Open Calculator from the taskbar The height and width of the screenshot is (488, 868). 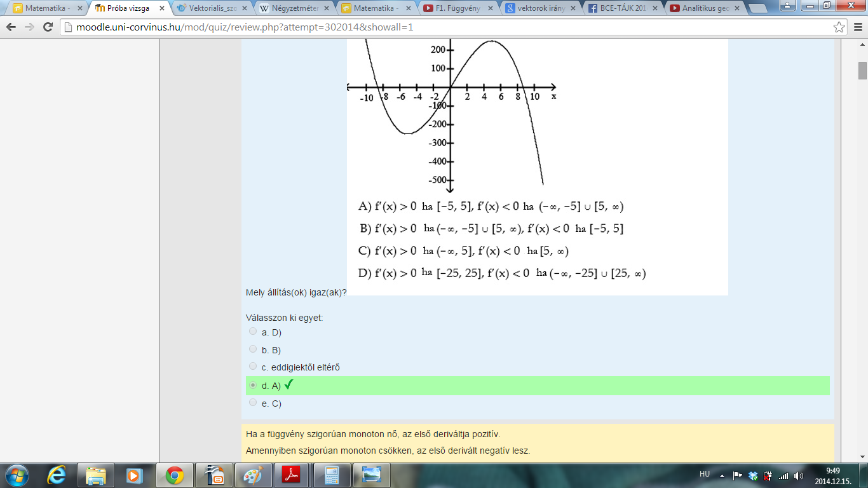coord(330,475)
